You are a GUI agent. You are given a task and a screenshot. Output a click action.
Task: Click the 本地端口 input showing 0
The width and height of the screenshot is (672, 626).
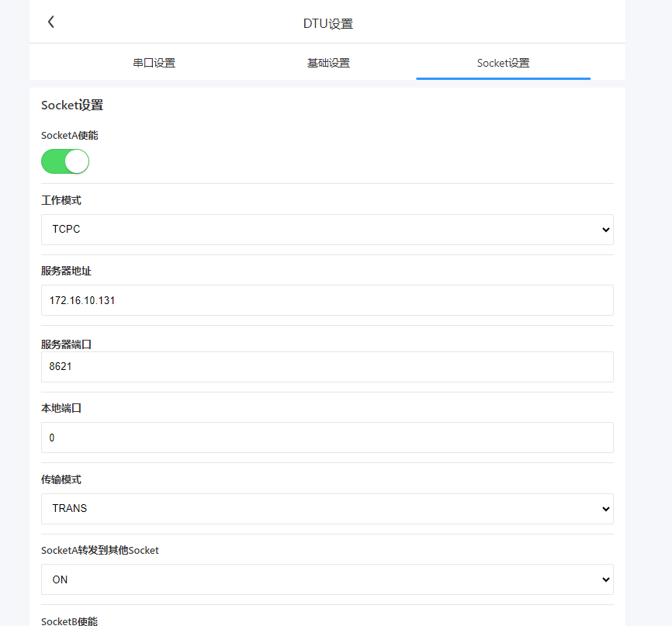pos(327,438)
